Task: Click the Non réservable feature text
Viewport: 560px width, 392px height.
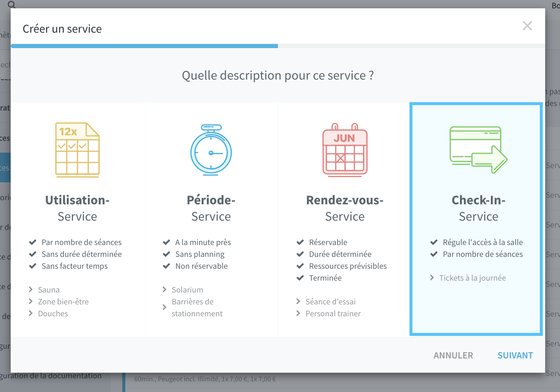Action: click(x=201, y=266)
